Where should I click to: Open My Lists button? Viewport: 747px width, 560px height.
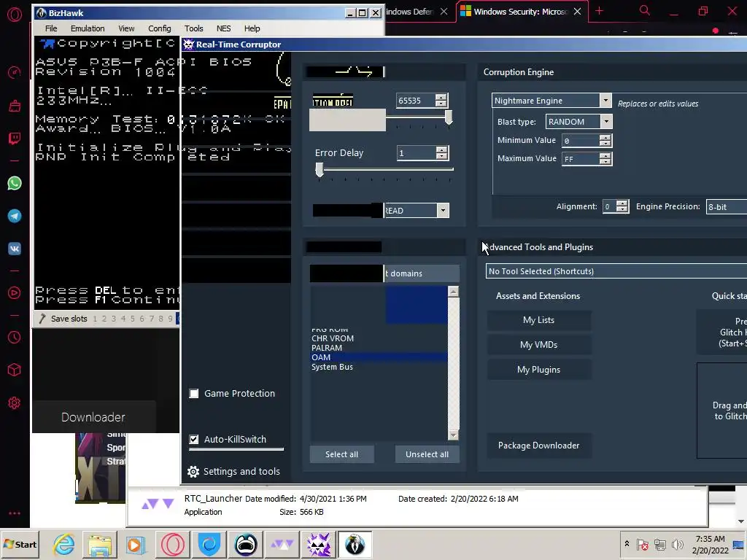tap(539, 320)
